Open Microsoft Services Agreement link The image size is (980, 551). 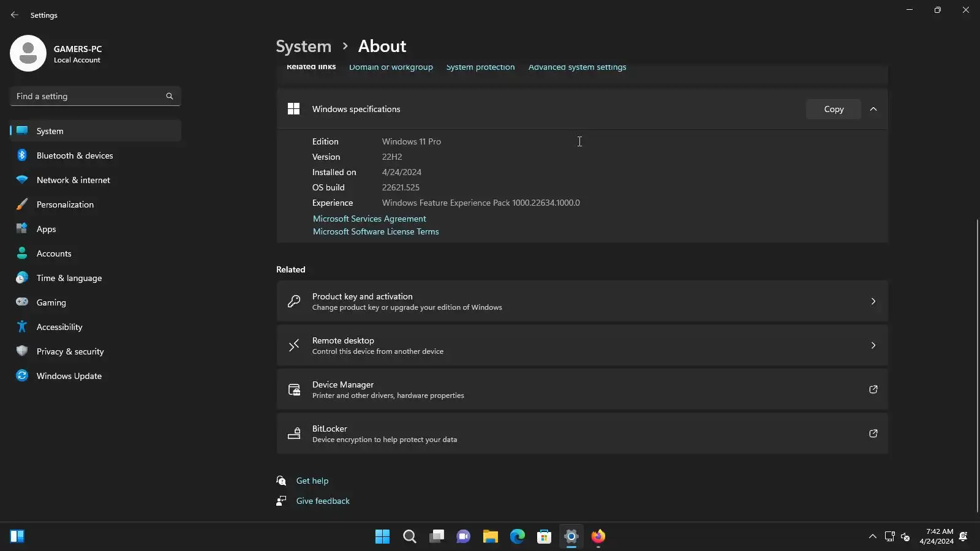(x=369, y=219)
